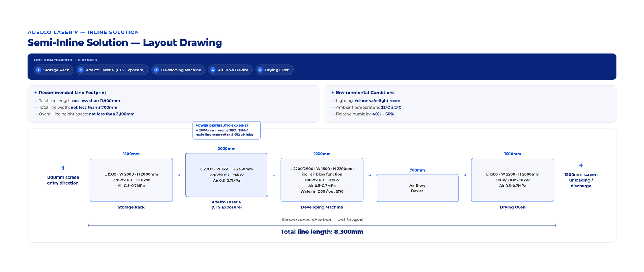644x272 pixels.
Task: Click '380V/50Hz · ~12kW' in Developing Machine box
Action: pyautogui.click(x=322, y=180)
